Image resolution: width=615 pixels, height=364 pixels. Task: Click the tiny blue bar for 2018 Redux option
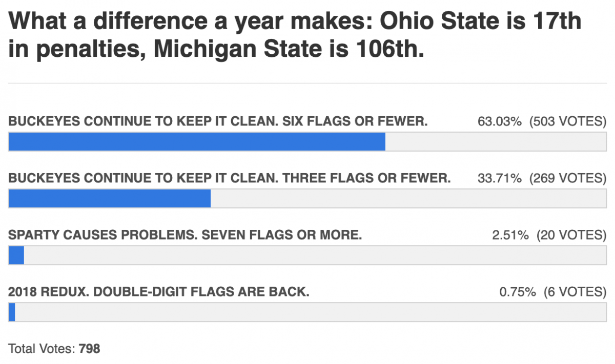[x=12, y=312]
